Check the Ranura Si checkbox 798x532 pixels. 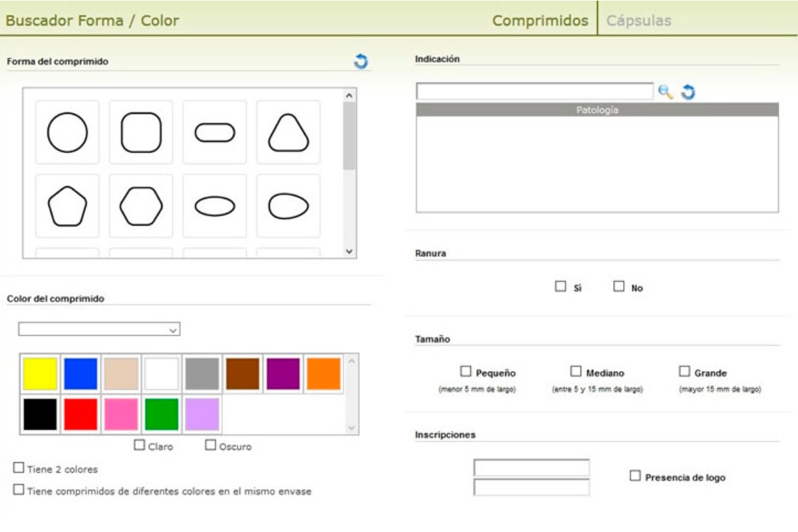click(x=561, y=287)
